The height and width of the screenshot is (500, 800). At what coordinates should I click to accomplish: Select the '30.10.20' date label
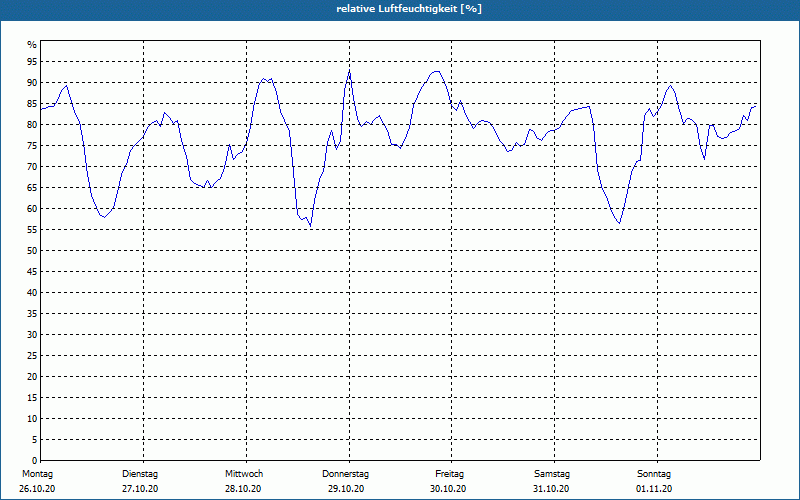(x=448, y=489)
